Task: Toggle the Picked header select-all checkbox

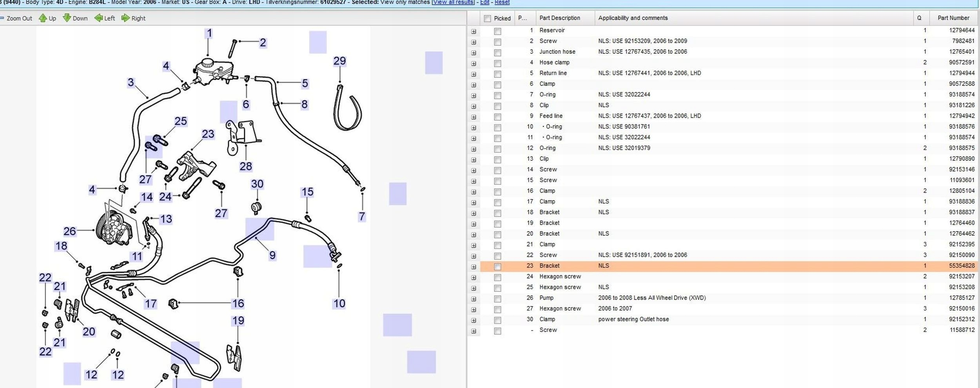Action: (487, 18)
